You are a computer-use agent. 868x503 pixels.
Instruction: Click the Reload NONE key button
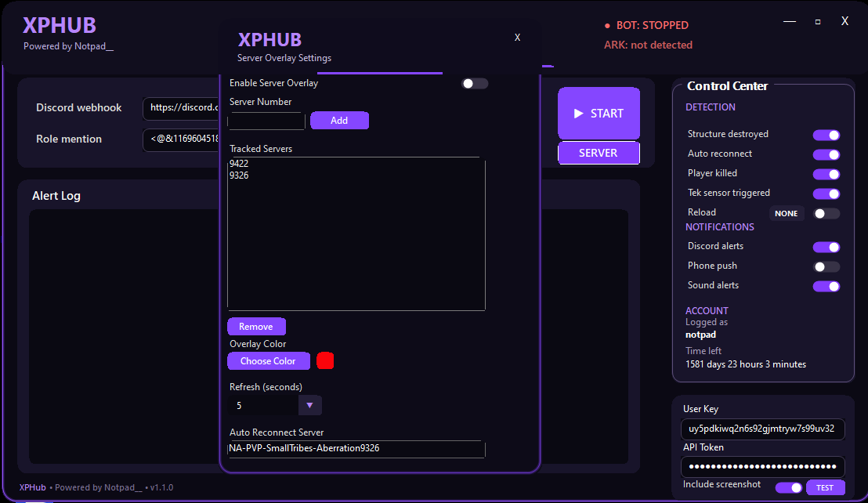tap(786, 214)
